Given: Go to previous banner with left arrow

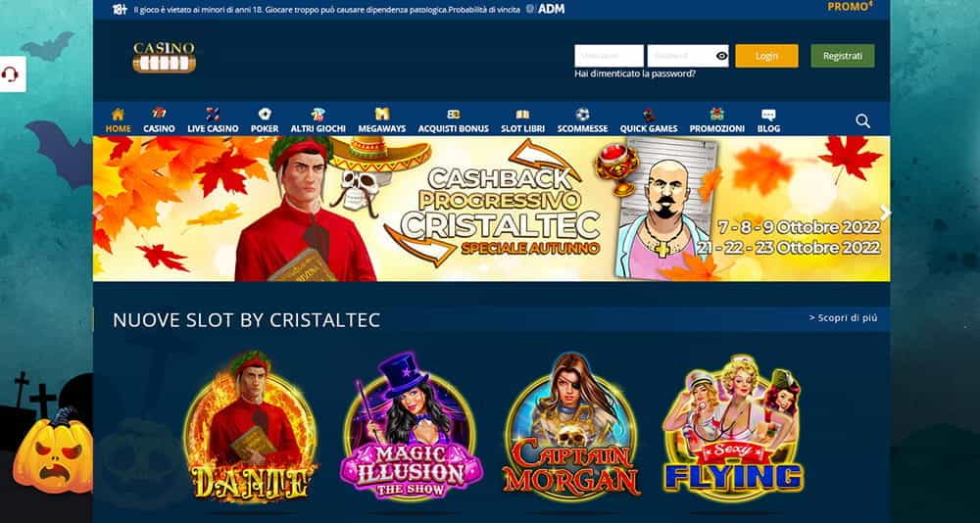Looking at the screenshot, I should [x=98, y=211].
